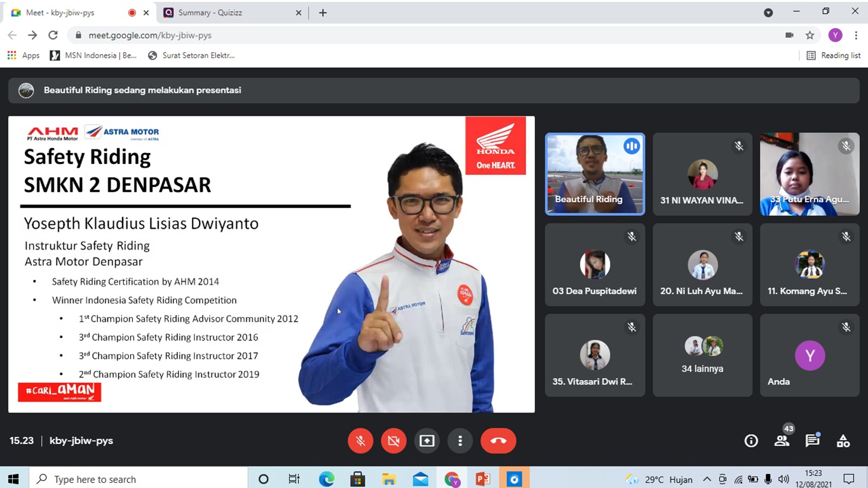Viewport: 868px width, 488px height.
Task: Open the Reading list panel
Action: pos(833,55)
